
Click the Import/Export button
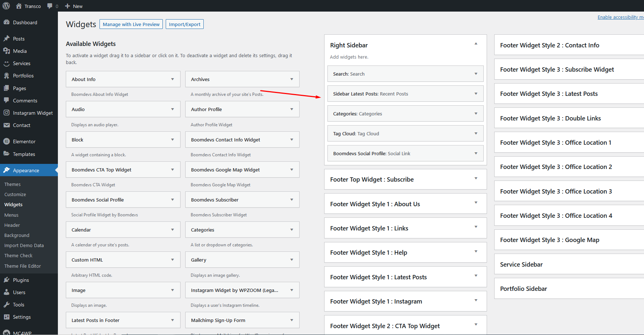(x=185, y=24)
